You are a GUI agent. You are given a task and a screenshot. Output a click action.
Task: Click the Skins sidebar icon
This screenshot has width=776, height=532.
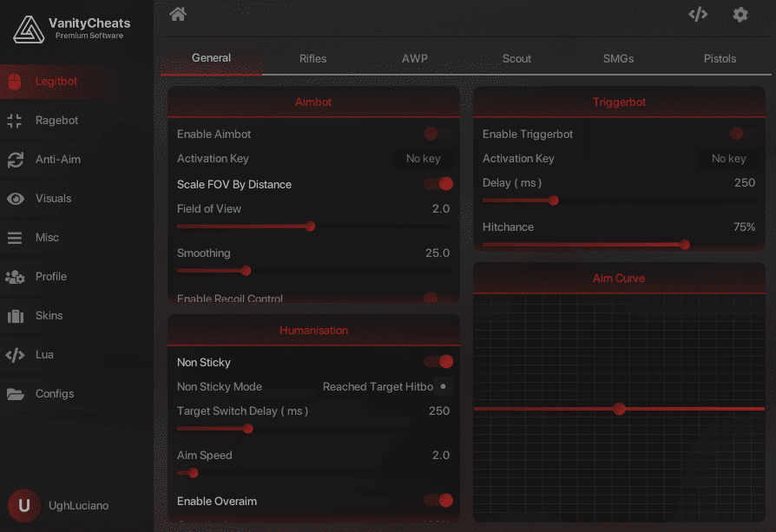point(15,316)
